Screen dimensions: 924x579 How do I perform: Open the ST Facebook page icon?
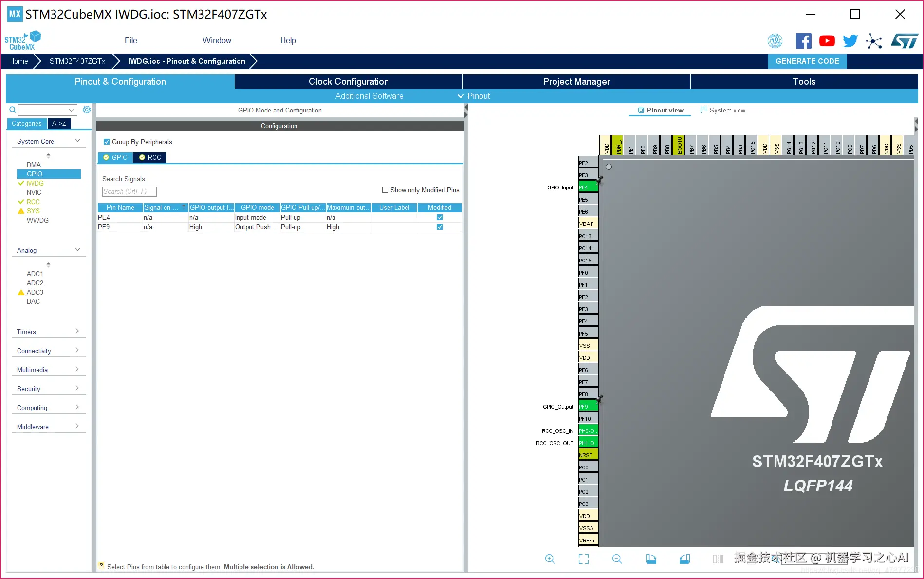[804, 41]
